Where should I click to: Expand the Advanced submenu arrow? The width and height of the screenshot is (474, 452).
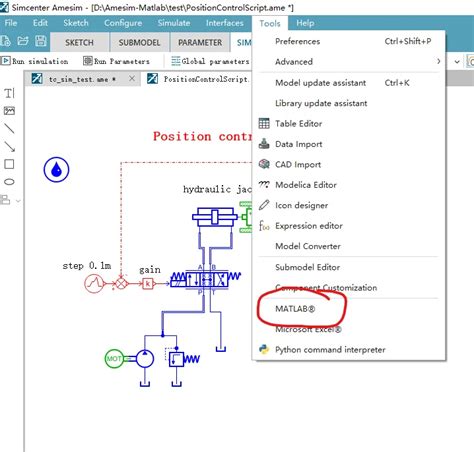[x=439, y=61]
